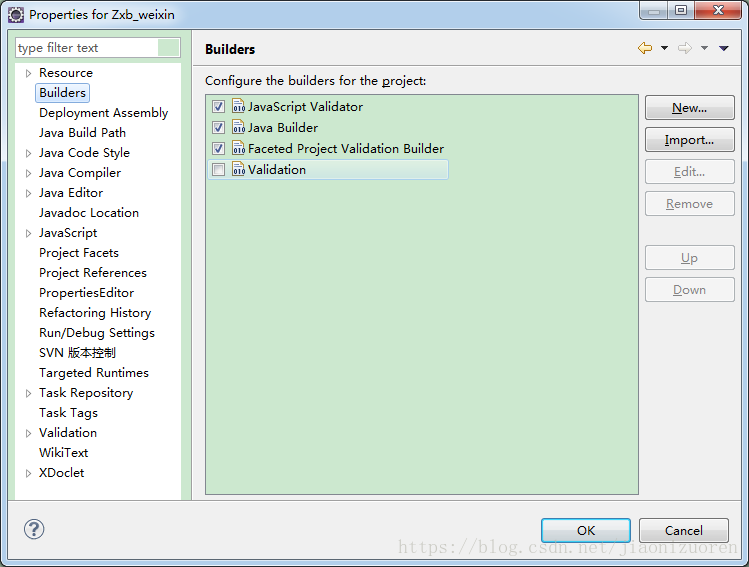749x567 pixels.
Task: Expand the Validation tree node
Action: pyautogui.click(x=28, y=433)
